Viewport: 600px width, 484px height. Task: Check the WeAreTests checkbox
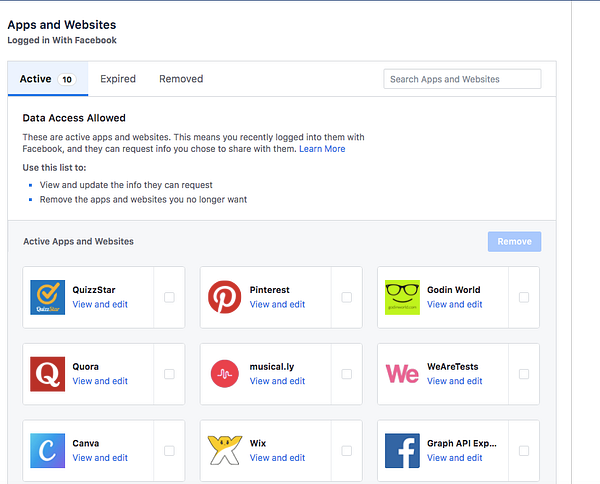tap(524, 374)
